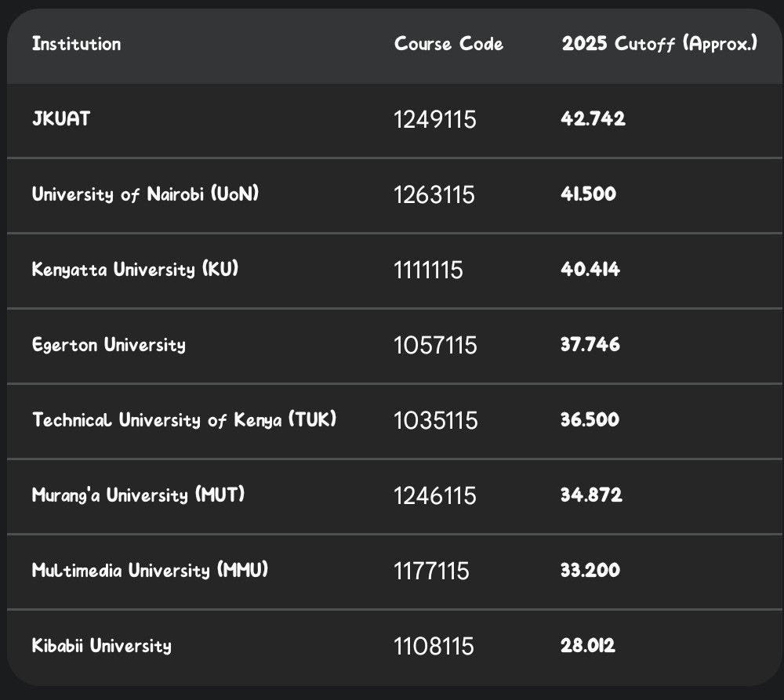This screenshot has width=784, height=700.
Task: Select course code 1108115
Action: [x=434, y=647]
